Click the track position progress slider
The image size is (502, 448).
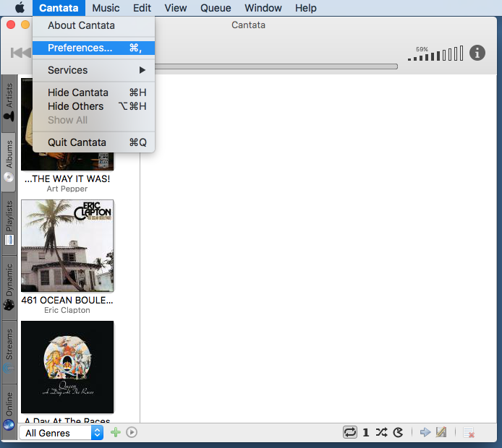(x=276, y=66)
